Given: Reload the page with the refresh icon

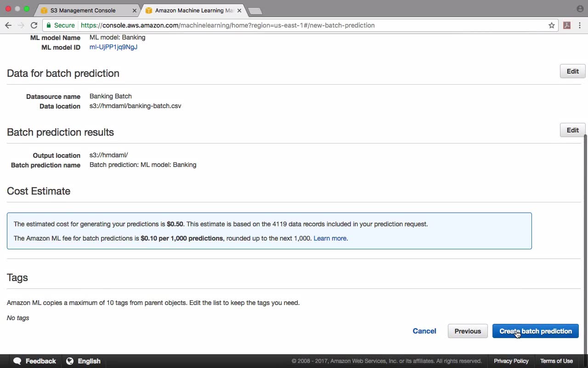Looking at the screenshot, I should [34, 25].
